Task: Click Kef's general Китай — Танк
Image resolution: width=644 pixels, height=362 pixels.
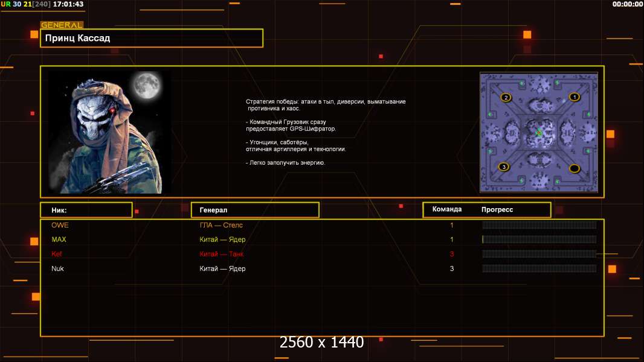Action: pyautogui.click(x=222, y=254)
